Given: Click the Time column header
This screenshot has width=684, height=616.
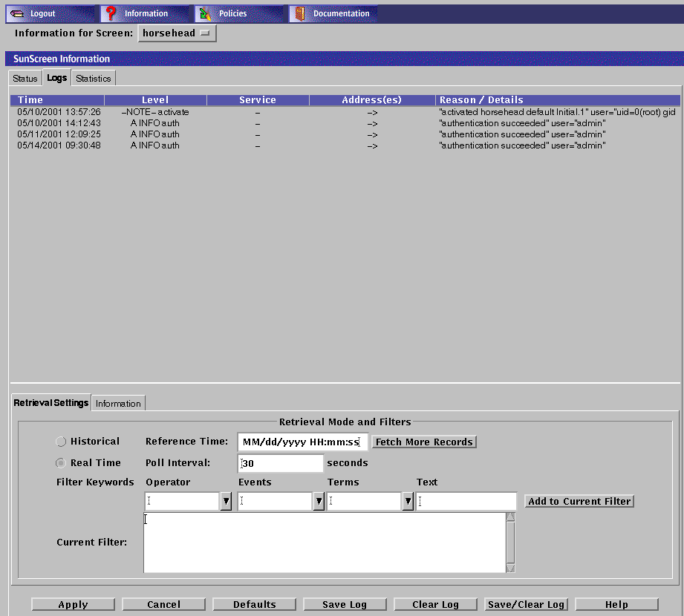Looking at the screenshot, I should (x=57, y=100).
